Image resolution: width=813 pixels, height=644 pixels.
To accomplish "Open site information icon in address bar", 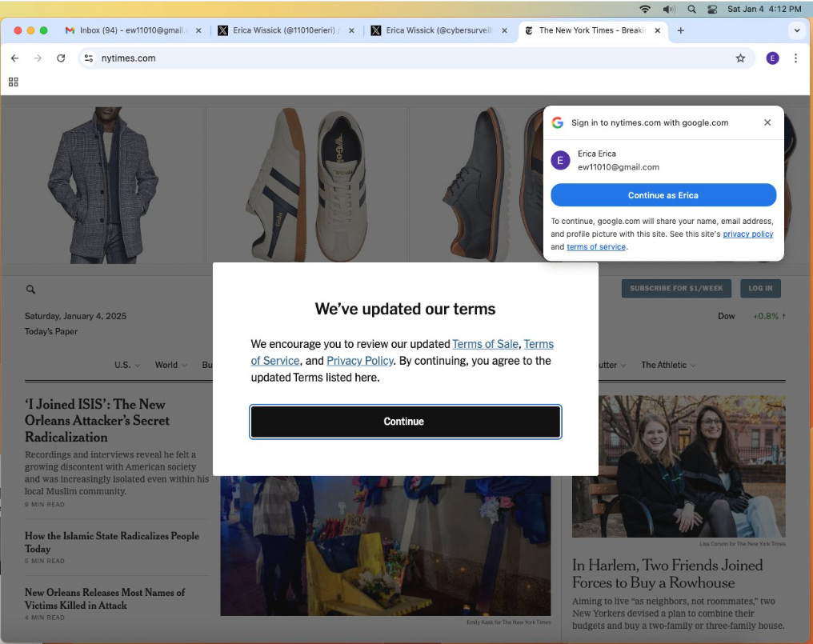I will [89, 58].
